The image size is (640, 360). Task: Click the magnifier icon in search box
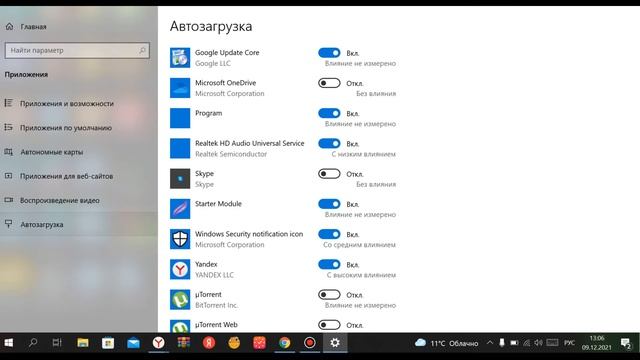[142, 50]
